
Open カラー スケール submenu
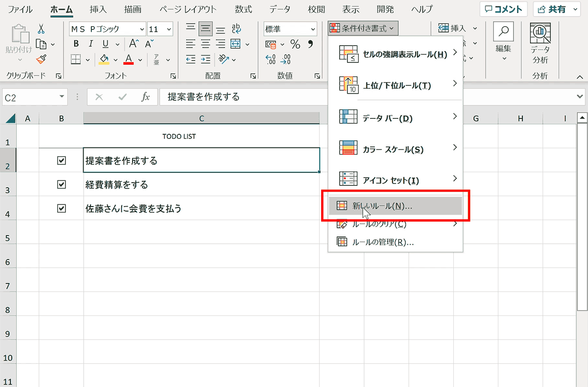point(396,149)
